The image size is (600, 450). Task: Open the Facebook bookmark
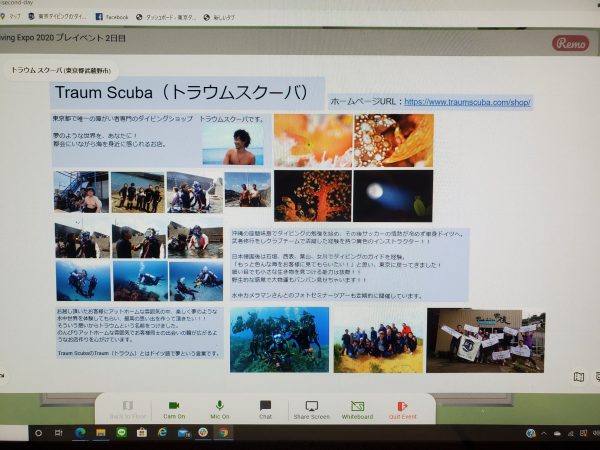point(112,17)
